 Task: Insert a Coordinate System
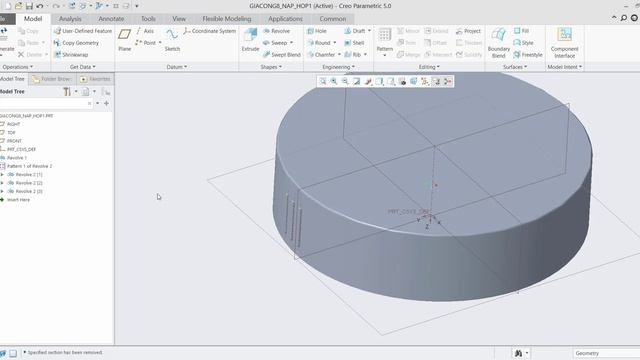click(209, 31)
